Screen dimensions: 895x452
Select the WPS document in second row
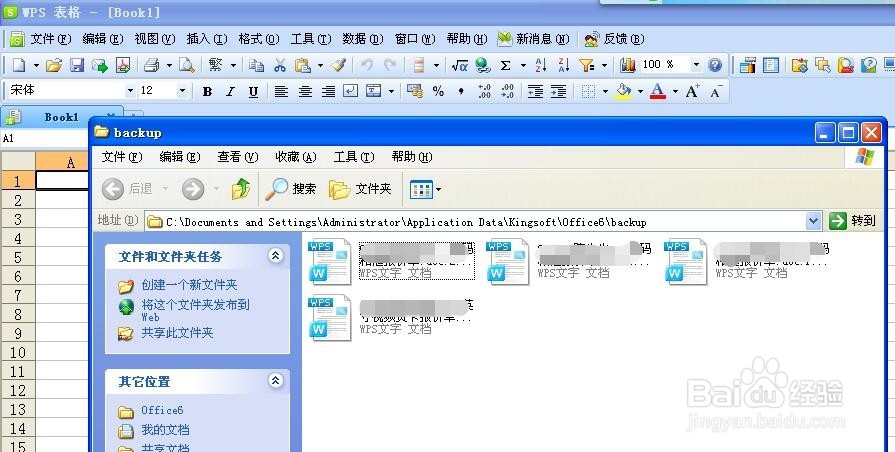pos(391,317)
